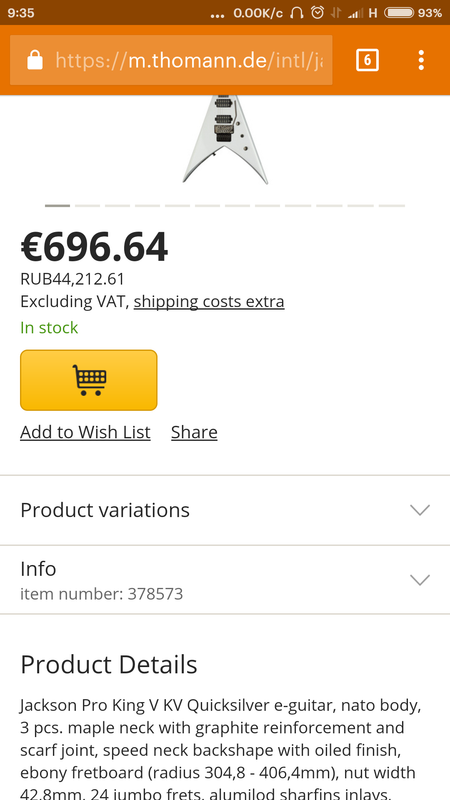Open the Chrome three-dot overflow menu
This screenshot has height=800, width=450.
[421, 60]
